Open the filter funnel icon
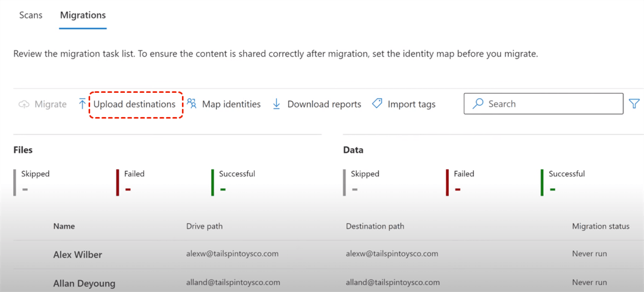 point(634,104)
